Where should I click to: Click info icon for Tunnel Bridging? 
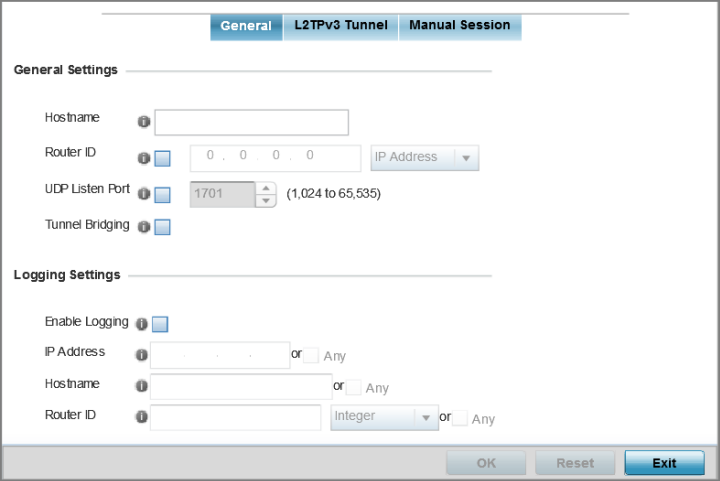click(x=144, y=227)
